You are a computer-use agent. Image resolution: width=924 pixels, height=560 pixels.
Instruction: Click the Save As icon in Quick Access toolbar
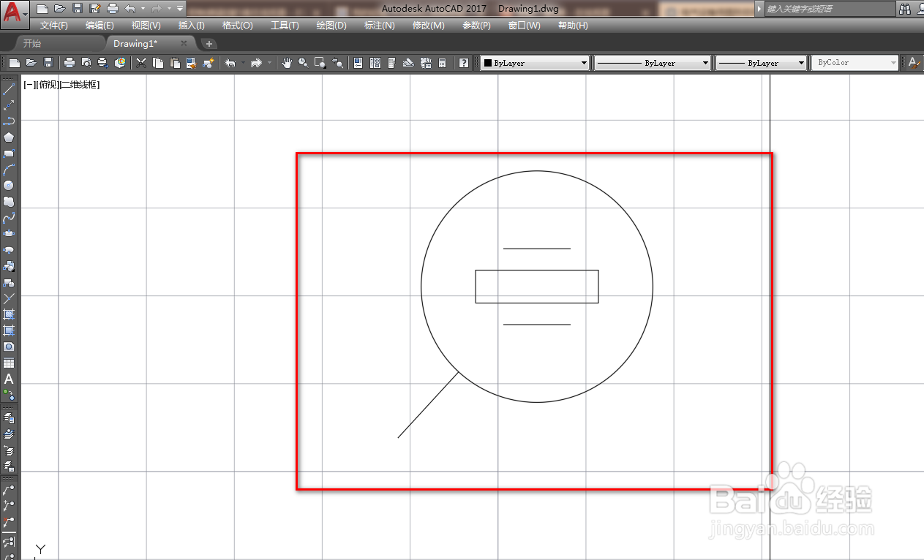(94, 9)
